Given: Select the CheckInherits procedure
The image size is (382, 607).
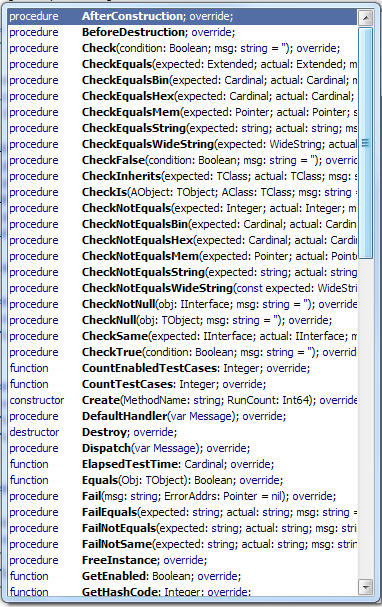Looking at the screenshot, I should click(182, 176).
